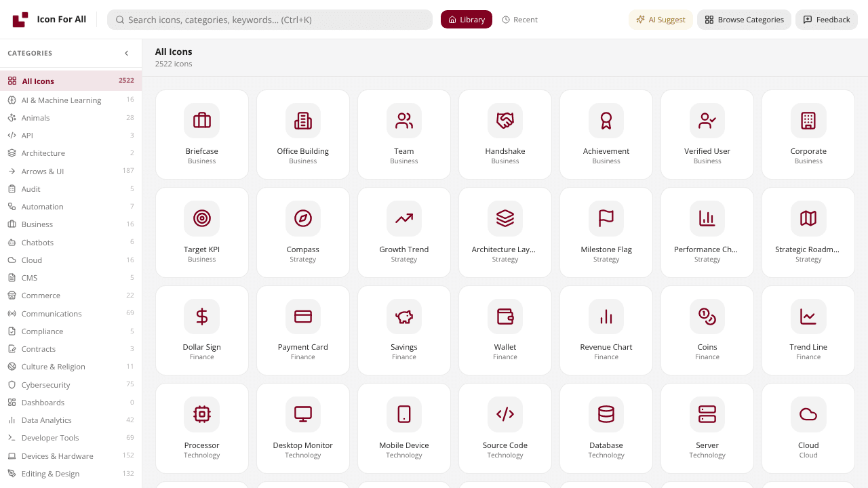Choose the Mobile Device icon

click(x=404, y=428)
